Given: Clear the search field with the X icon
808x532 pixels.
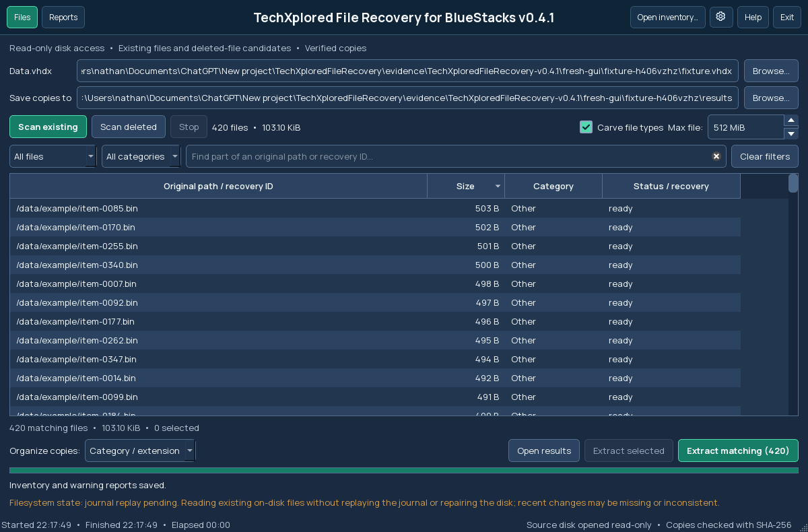Looking at the screenshot, I should click(x=716, y=156).
